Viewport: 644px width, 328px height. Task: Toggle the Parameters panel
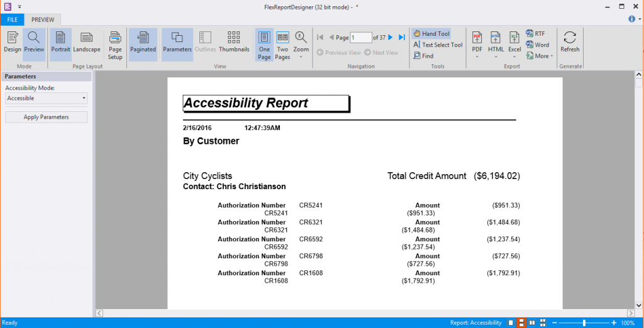(177, 45)
